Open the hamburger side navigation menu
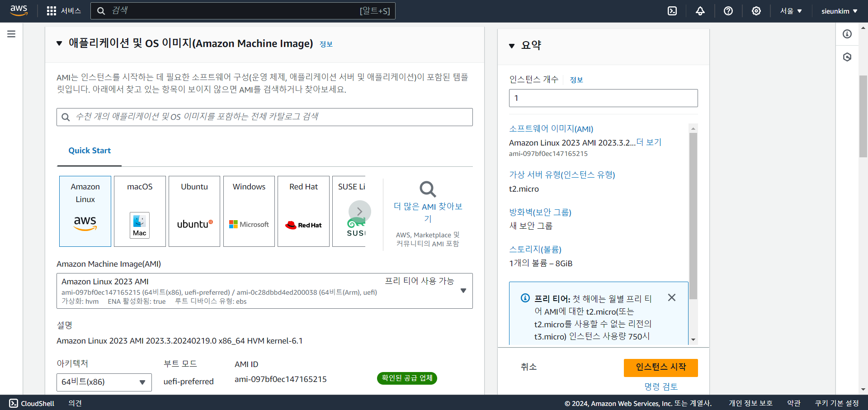This screenshot has width=868, height=410. pyautogui.click(x=11, y=34)
